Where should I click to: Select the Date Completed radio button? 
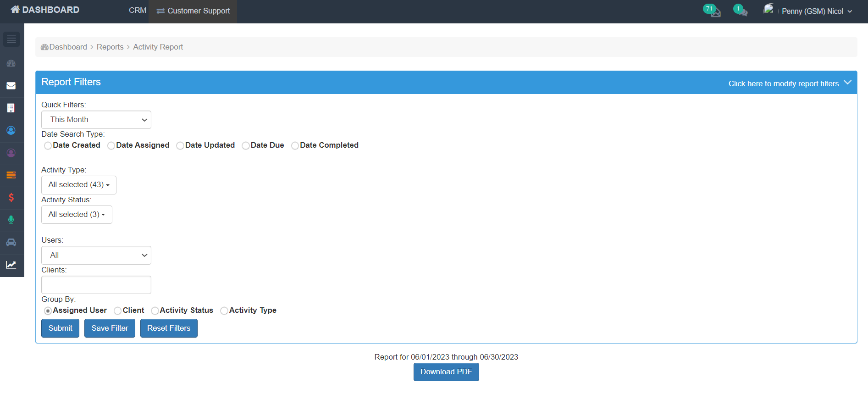pyautogui.click(x=295, y=146)
